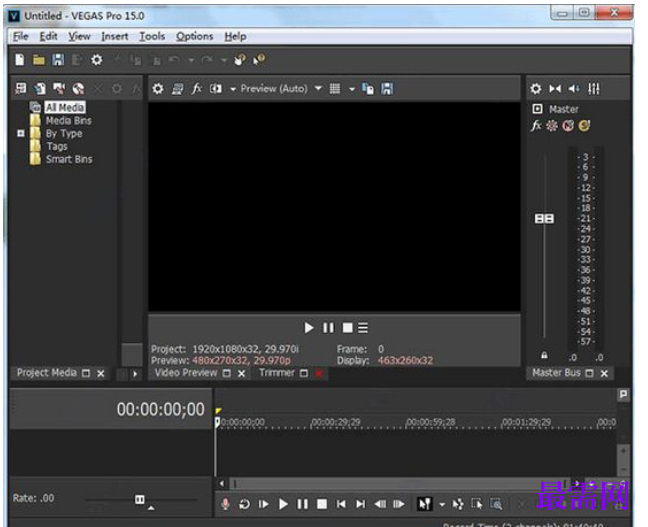This screenshot has width=648, height=527.
Task: Open the split screen view dropdown arrow
Action: tap(233, 89)
